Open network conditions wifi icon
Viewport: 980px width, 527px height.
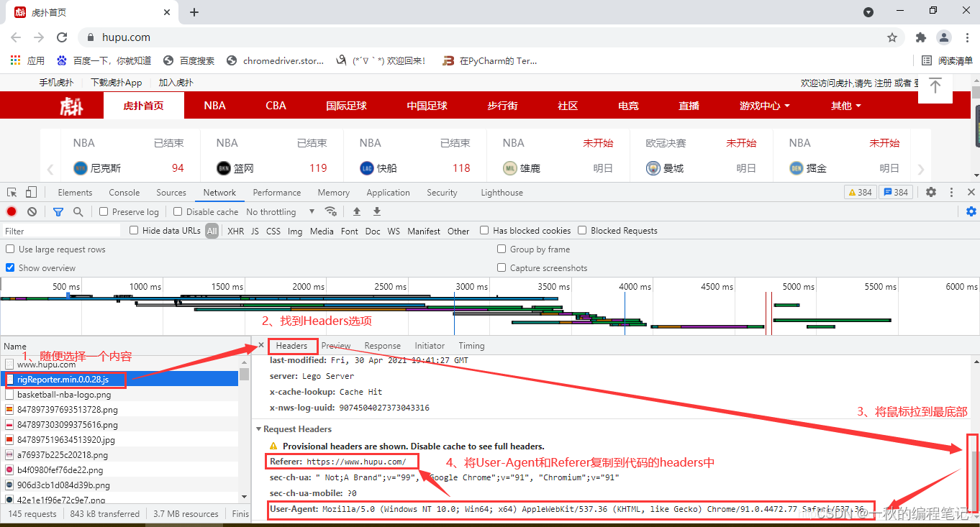tap(331, 211)
